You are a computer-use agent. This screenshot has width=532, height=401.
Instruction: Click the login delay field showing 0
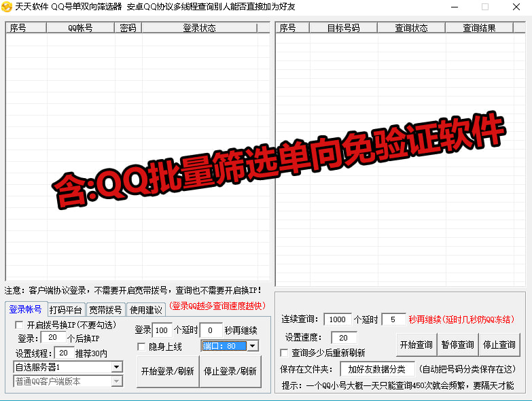pyautogui.click(x=211, y=330)
